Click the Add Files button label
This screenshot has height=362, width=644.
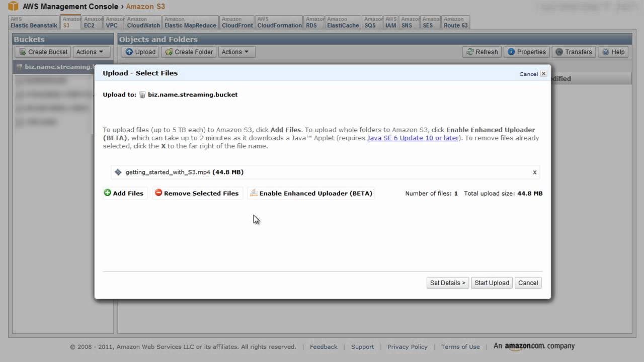(x=128, y=193)
